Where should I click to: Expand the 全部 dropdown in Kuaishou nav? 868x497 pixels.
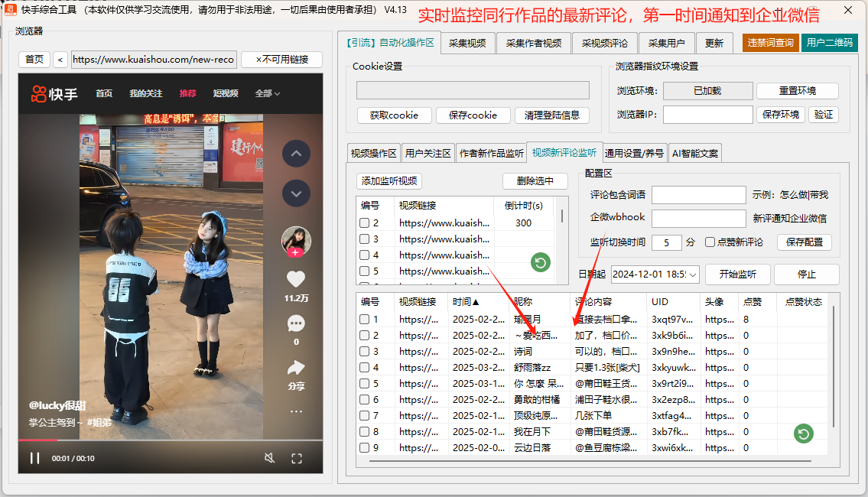(267, 93)
